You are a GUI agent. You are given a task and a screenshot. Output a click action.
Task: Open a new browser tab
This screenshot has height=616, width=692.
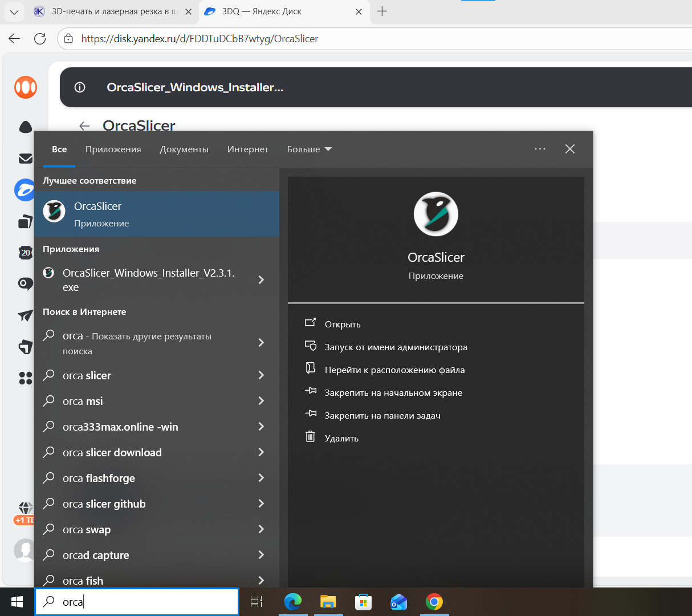coord(382,11)
